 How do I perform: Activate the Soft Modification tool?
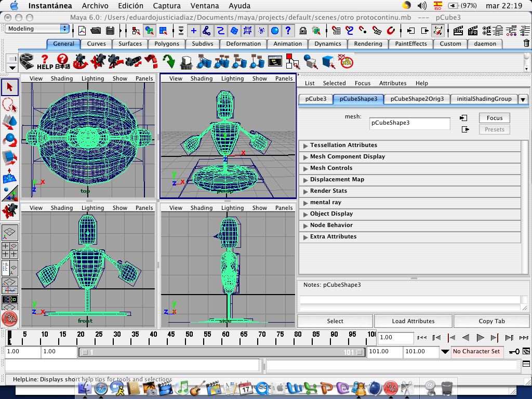[9, 176]
